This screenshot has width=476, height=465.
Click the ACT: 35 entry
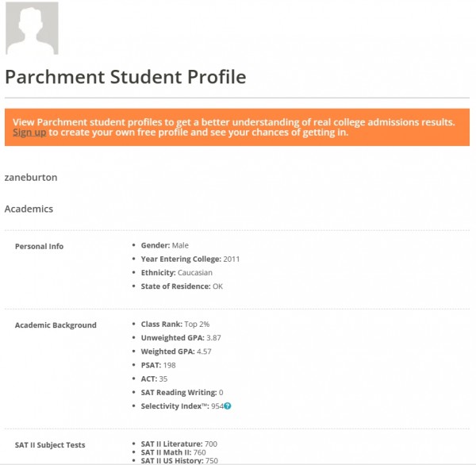click(x=154, y=379)
